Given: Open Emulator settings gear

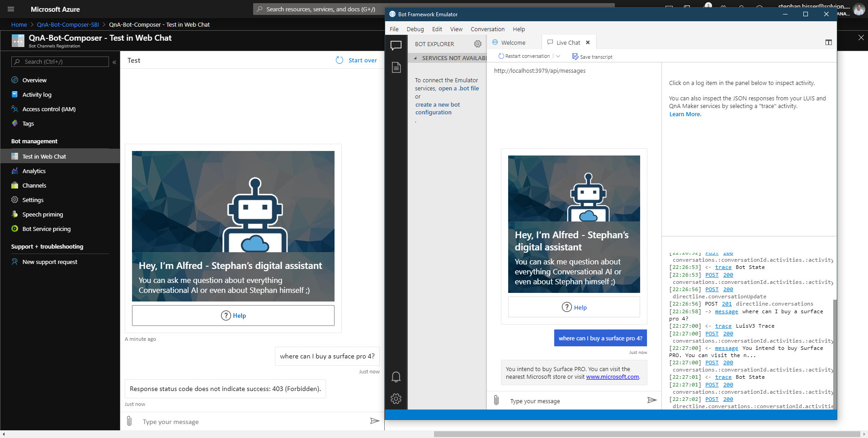Looking at the screenshot, I should [396, 399].
